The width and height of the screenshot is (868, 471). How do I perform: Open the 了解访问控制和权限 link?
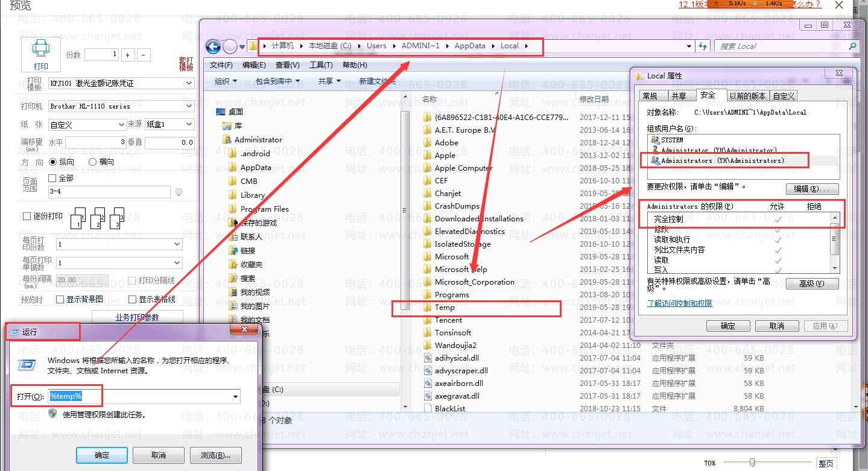coord(680,303)
